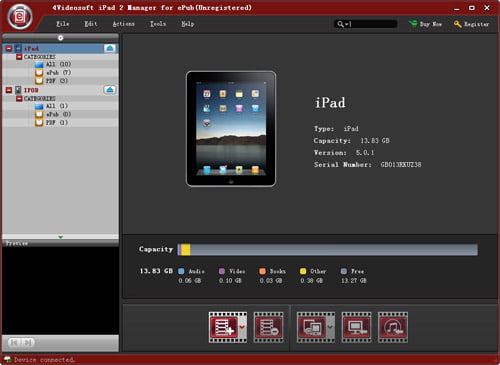
Task: Click the yellow Other legend swatch
Action: click(x=303, y=271)
